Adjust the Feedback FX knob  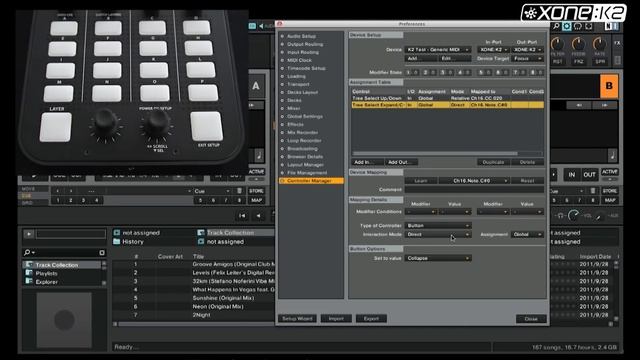[x=578, y=44]
